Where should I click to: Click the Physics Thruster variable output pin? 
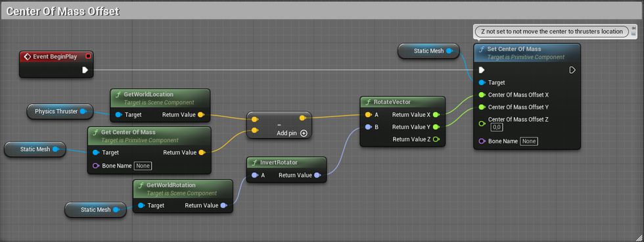tap(83, 111)
